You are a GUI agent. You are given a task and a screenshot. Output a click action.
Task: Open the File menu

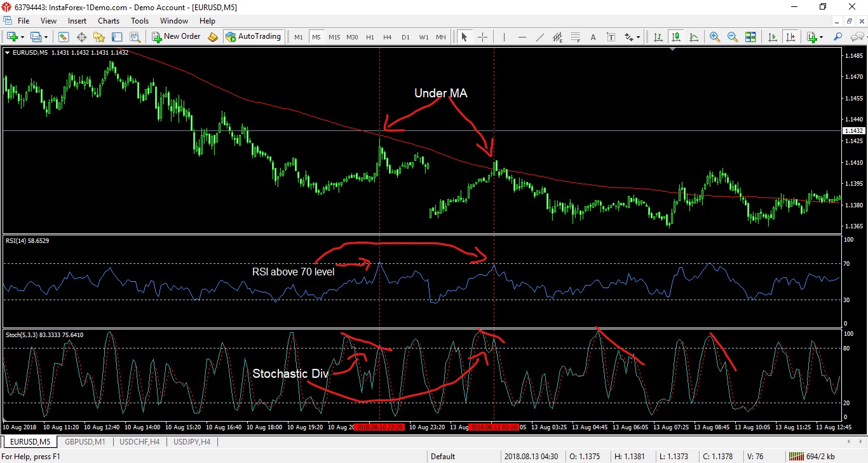coord(24,21)
